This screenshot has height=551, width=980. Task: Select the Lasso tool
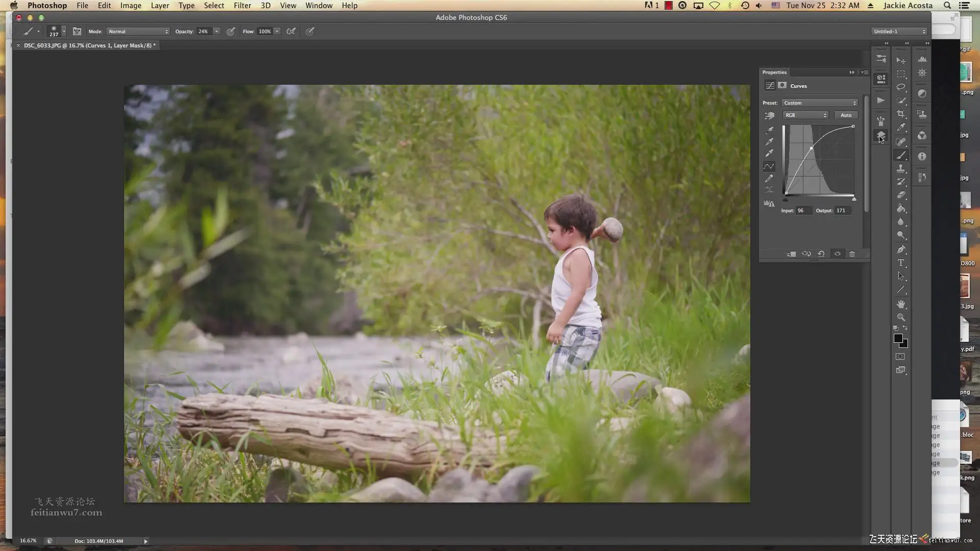click(901, 87)
